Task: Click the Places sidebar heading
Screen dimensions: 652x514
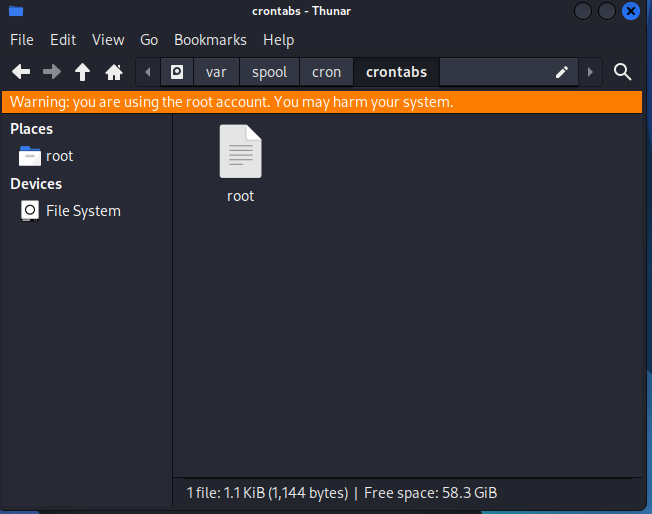Action: 32,129
